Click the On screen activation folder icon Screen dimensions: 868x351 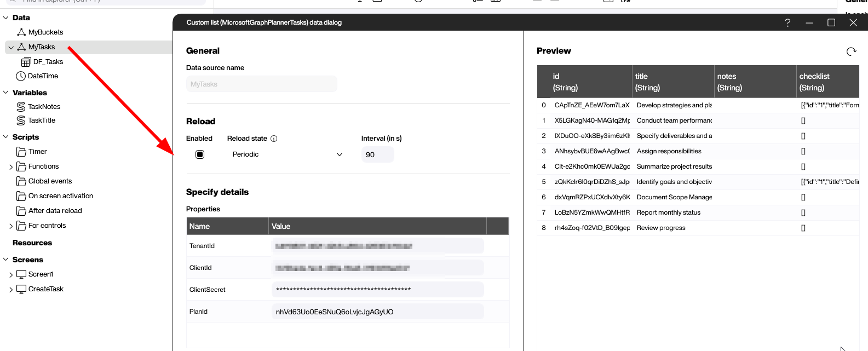point(21,196)
